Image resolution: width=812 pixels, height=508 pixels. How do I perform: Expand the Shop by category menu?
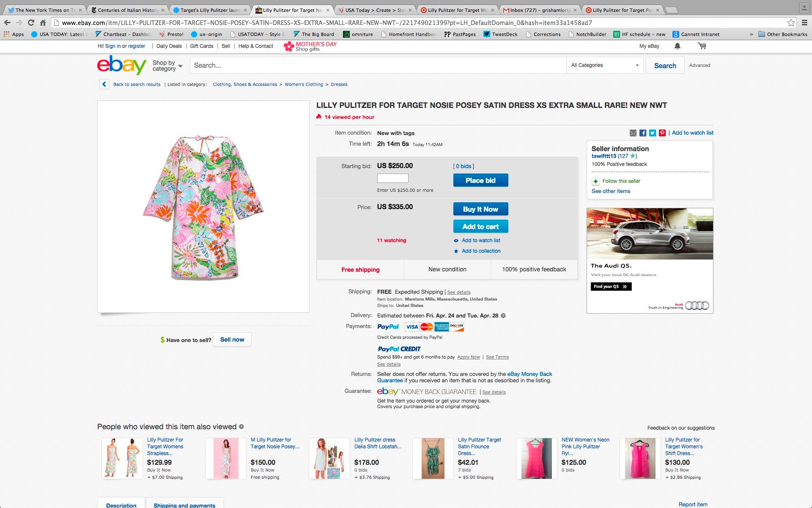pos(166,65)
